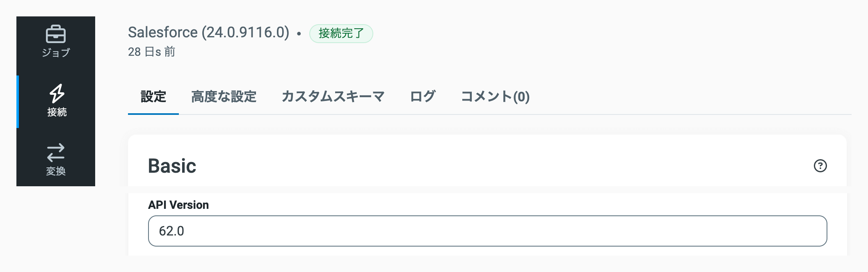
Task: Click the 接続完了 status badge
Action: coord(341,33)
